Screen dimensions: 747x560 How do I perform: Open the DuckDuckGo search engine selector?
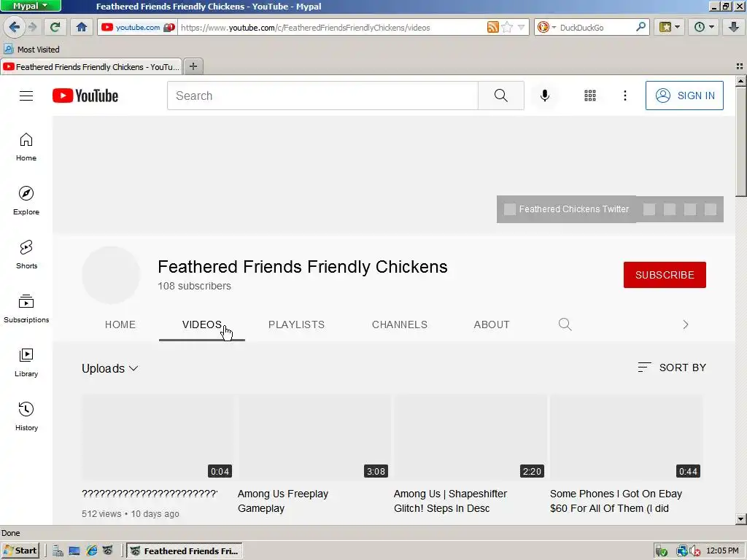(546, 27)
